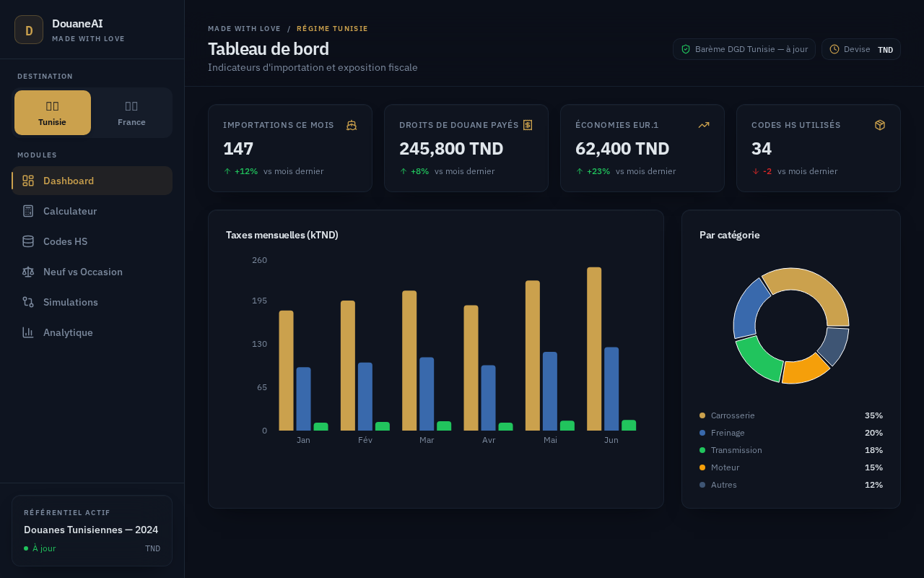Click the DouaneAI logo badge
924x578 pixels.
point(29,30)
